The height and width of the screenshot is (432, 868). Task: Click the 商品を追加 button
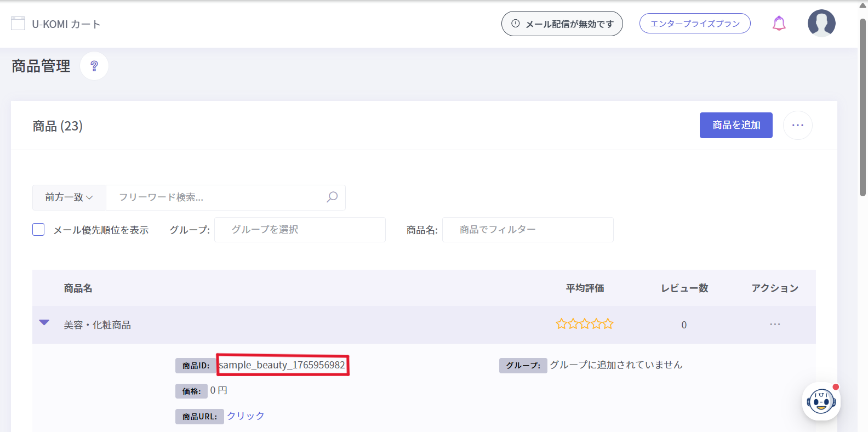[x=735, y=126]
